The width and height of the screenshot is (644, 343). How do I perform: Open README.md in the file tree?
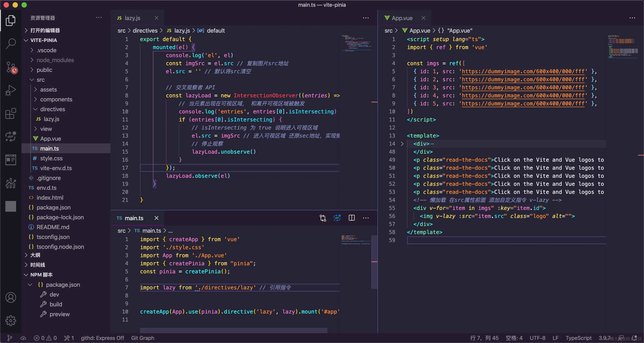click(x=53, y=227)
